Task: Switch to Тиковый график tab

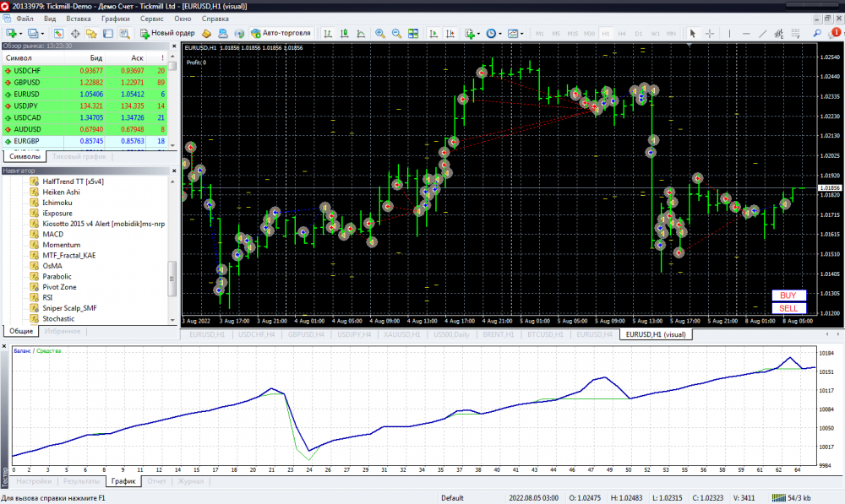Action: 79,157
